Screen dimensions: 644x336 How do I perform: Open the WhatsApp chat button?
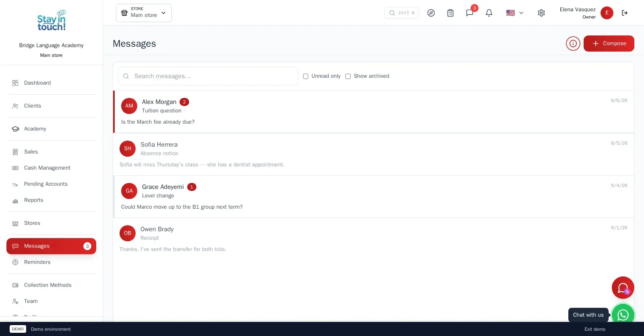click(x=623, y=315)
